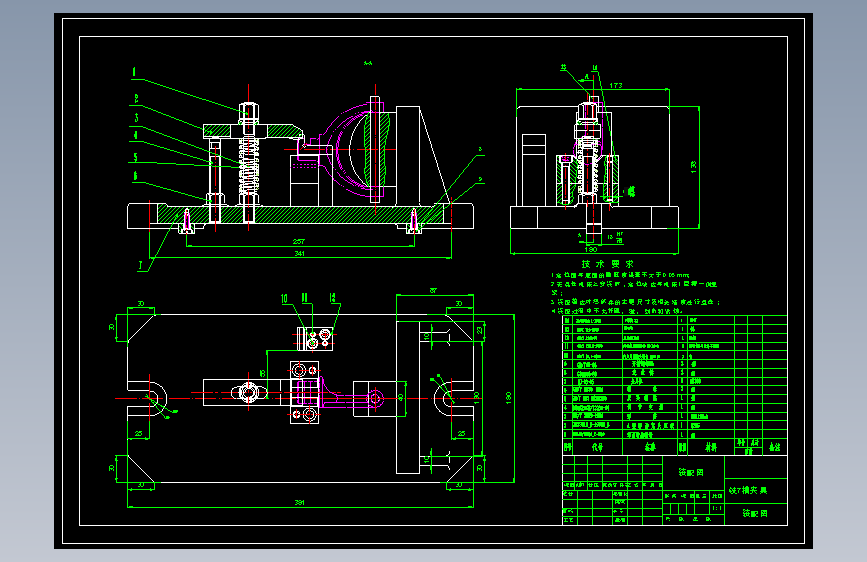This screenshot has height=562, width=867.
Task: Click the 1:1 scale cell
Action: pos(717,507)
